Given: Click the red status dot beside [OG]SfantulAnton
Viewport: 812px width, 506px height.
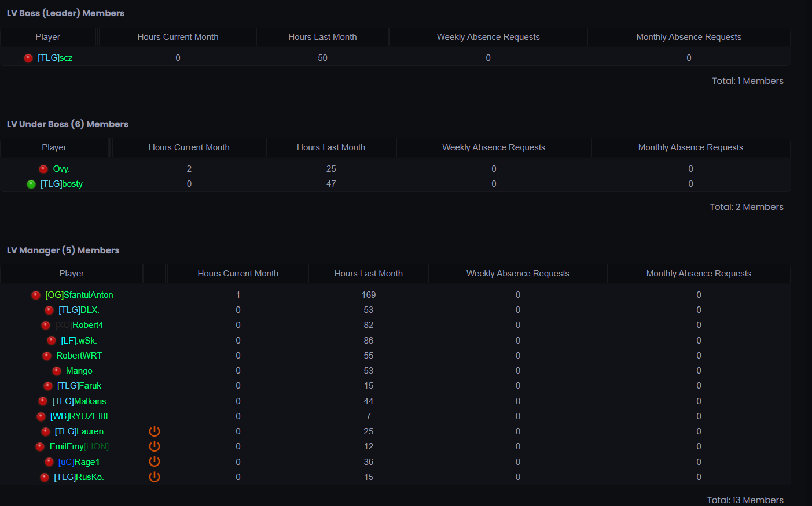Looking at the screenshot, I should (36, 295).
